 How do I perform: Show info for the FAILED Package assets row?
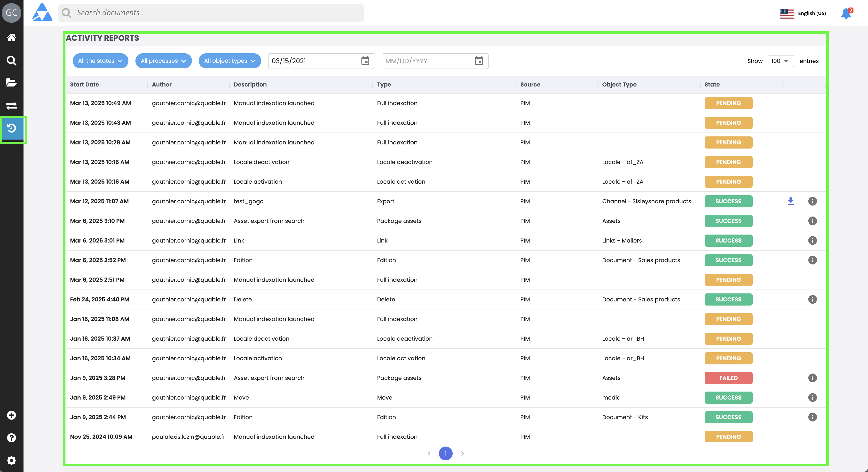(x=813, y=378)
